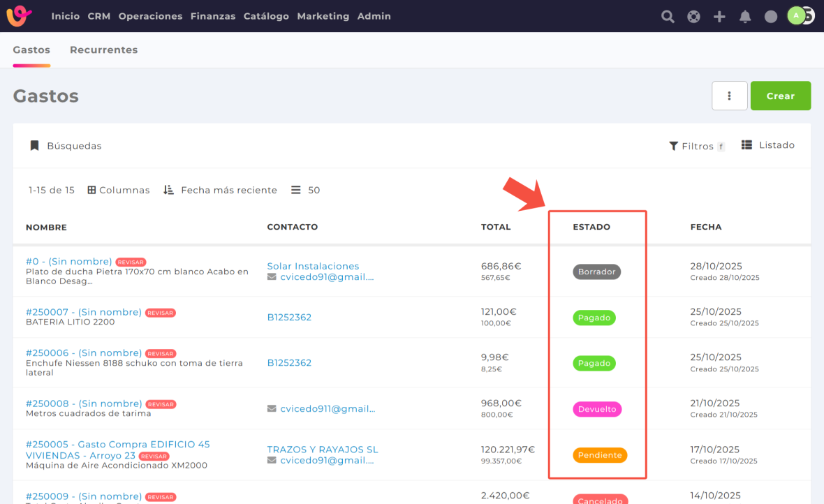824x504 pixels.
Task: Open the Solar Instalaciones contact link
Action: (313, 266)
